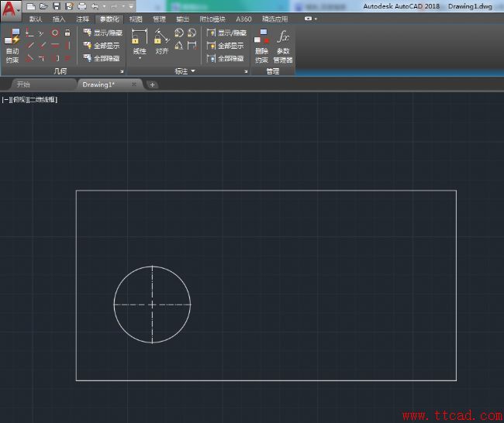The image size is (504, 423).
Task: Select the Coincident constraint icon
Action: point(29,33)
